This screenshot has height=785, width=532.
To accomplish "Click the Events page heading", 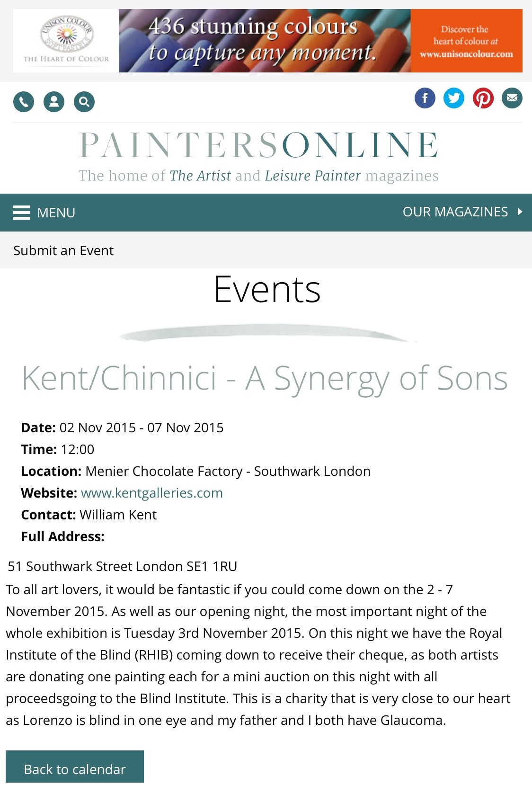I will [267, 290].
